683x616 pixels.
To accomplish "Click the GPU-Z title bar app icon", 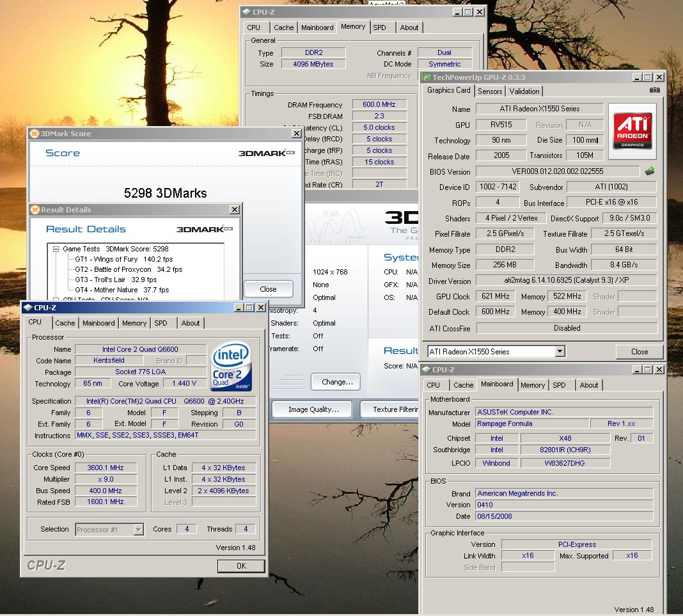I will click(x=427, y=77).
